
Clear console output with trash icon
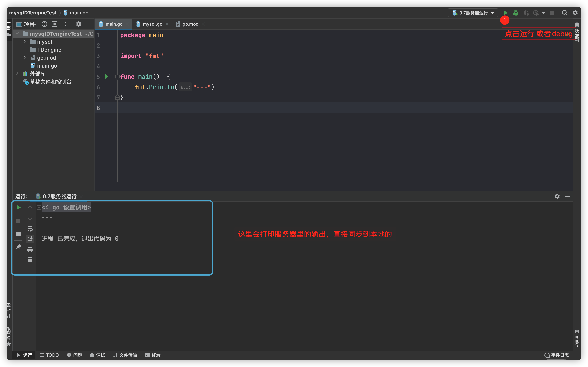tap(30, 260)
